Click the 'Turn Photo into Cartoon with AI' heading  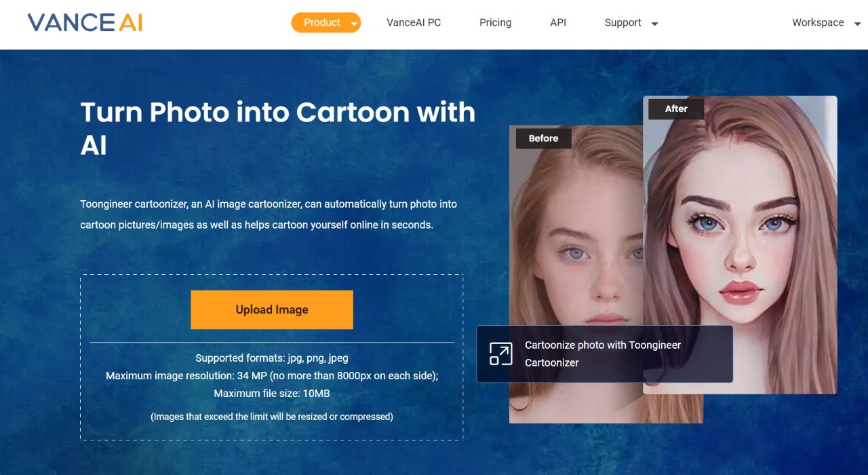click(x=278, y=128)
